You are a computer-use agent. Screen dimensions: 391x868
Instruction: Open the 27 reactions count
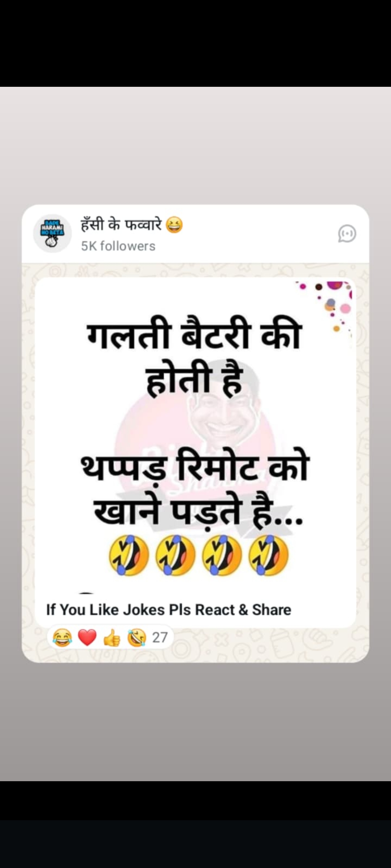[x=160, y=637]
